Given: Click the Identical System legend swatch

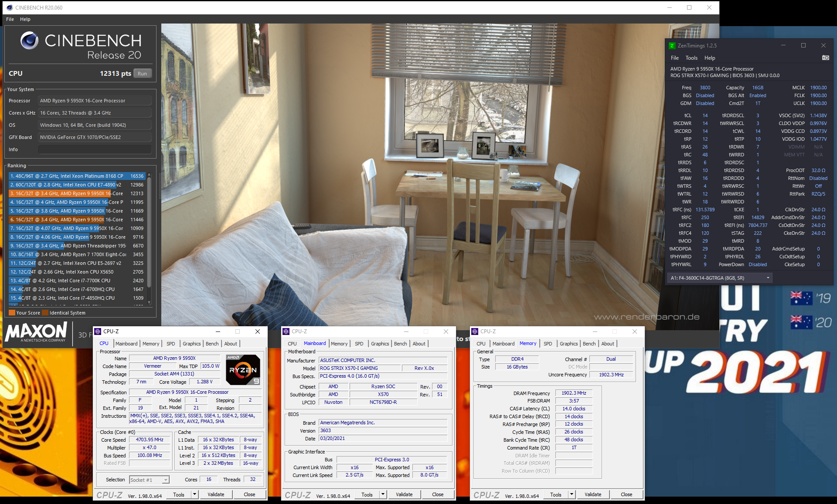Looking at the screenshot, I should 45,313.
